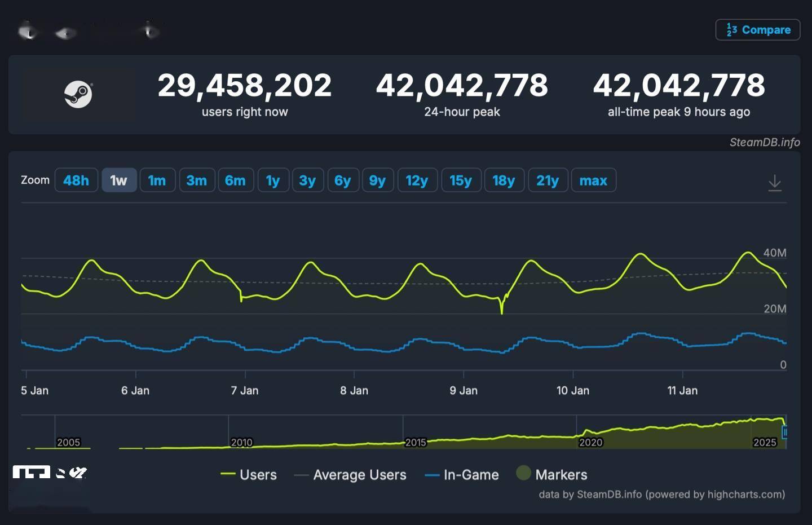Show the 3y zoom range
The image size is (812, 525).
point(307,180)
